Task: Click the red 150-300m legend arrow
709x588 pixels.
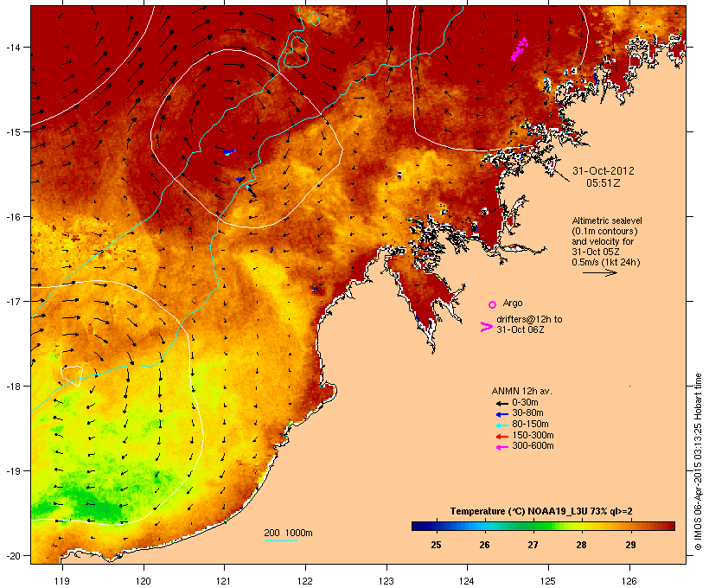Action: [x=501, y=436]
